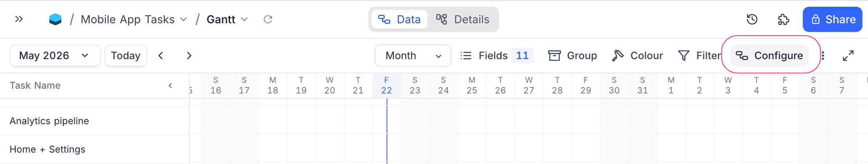Expand the Mobile App Tasks breadcrumb dropdown

(x=183, y=19)
